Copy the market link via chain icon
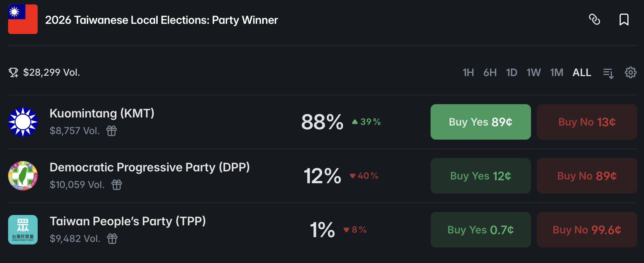Screen dimensions: 644x263 [x=594, y=19]
